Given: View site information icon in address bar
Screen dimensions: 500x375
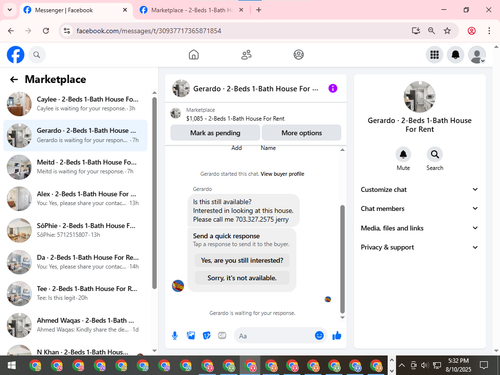Looking at the screenshot, I should pos(67,31).
